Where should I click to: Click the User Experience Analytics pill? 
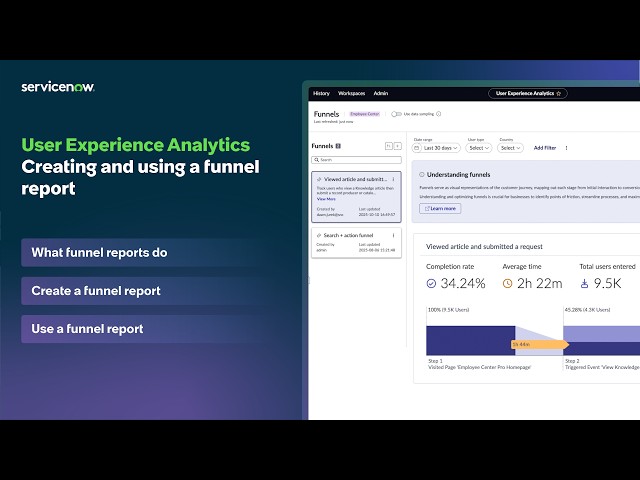tap(528, 93)
